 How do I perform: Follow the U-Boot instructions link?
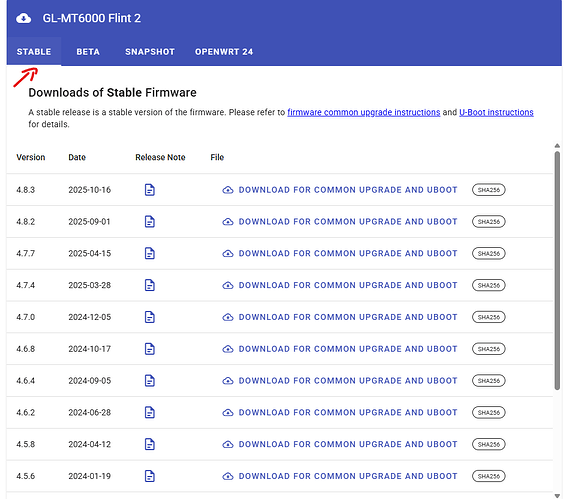tap(496, 112)
